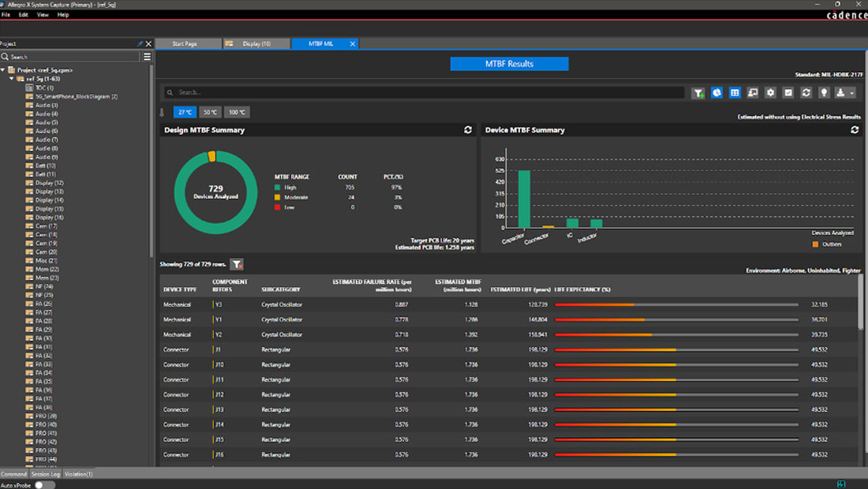
Task: Select the Audio (3) page in tree
Action: (x=47, y=105)
